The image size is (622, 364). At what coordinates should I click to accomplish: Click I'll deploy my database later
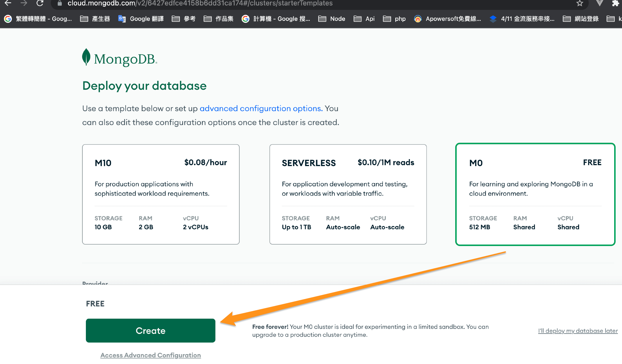(x=578, y=331)
